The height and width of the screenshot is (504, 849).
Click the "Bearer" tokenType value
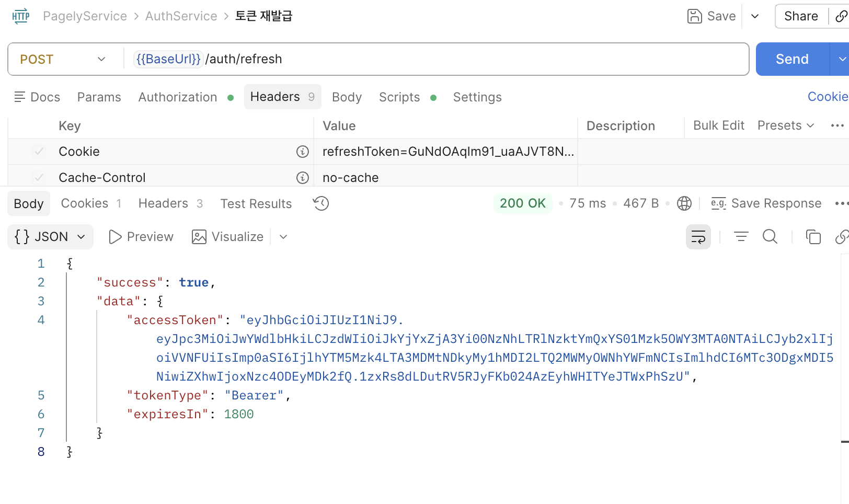click(254, 395)
